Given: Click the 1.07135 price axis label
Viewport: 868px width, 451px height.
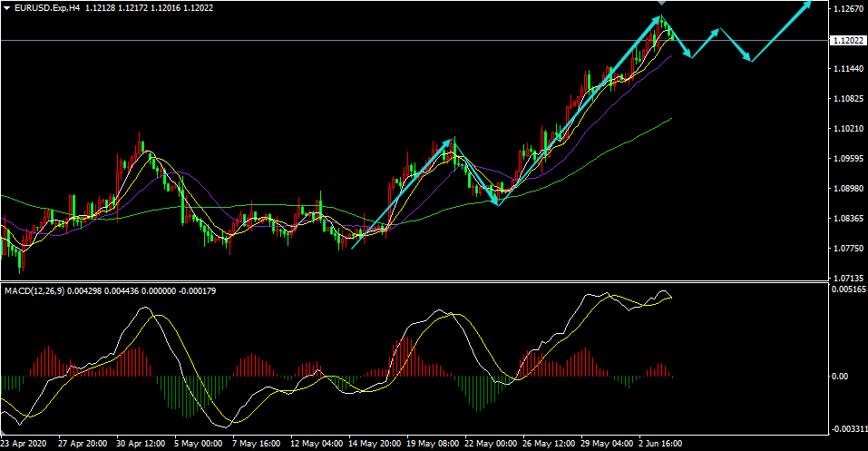Looking at the screenshot, I should coord(849,278).
